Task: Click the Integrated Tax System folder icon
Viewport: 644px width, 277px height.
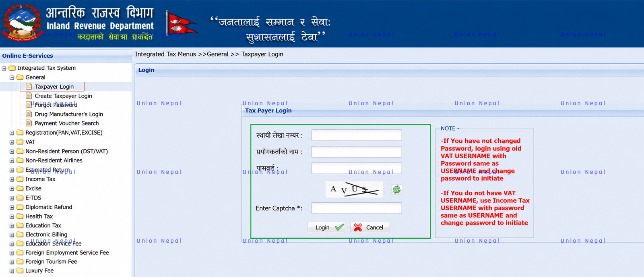Action: [x=12, y=68]
